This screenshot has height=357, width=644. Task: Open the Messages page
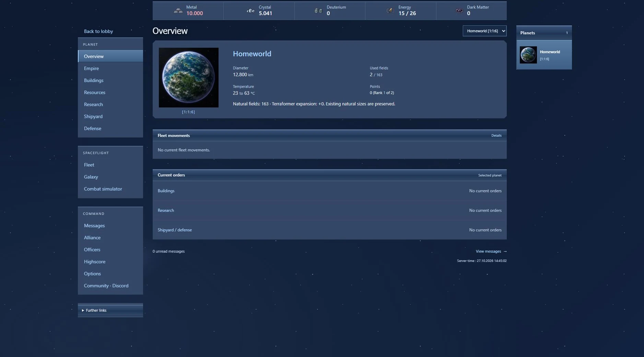(x=110, y=226)
